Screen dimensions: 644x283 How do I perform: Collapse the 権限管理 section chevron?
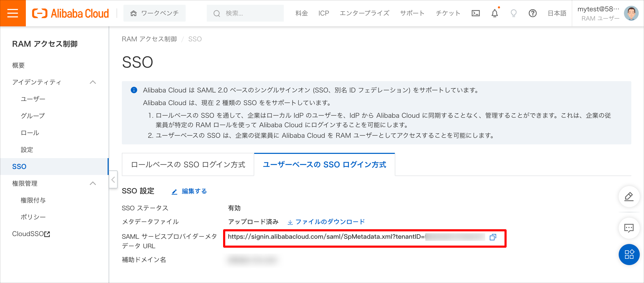click(x=93, y=183)
